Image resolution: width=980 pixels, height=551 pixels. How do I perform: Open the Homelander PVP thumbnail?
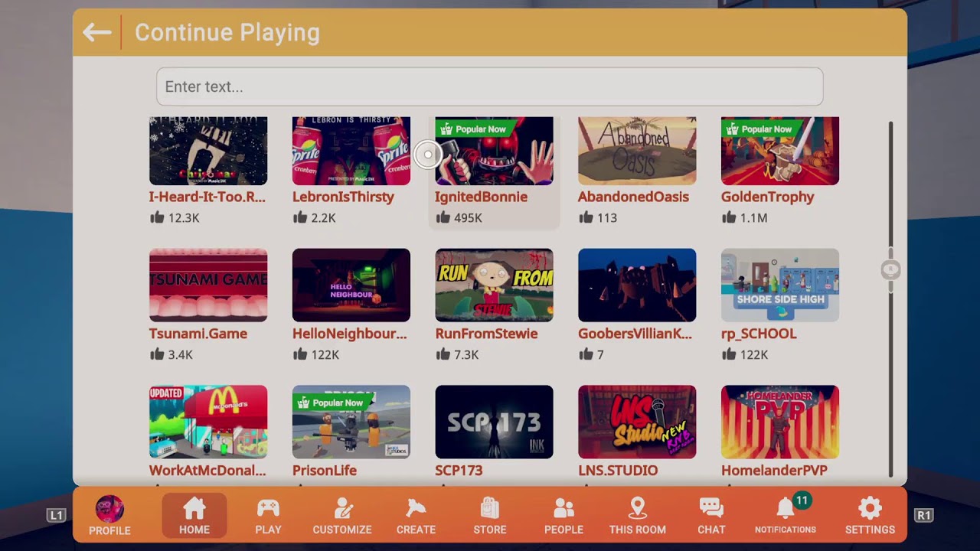[x=780, y=422]
